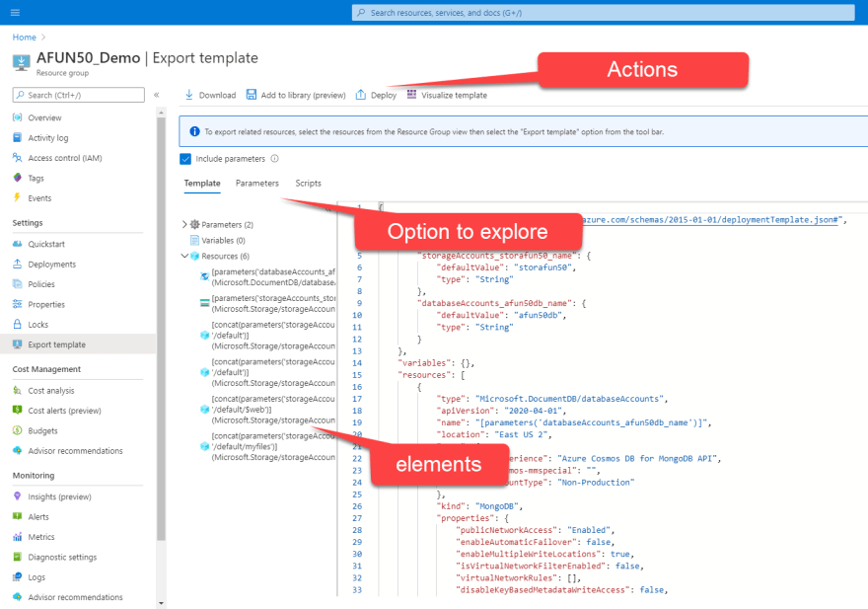Click the Activity log icon
Image resolution: width=868 pixels, height=609 pixels.
point(17,137)
